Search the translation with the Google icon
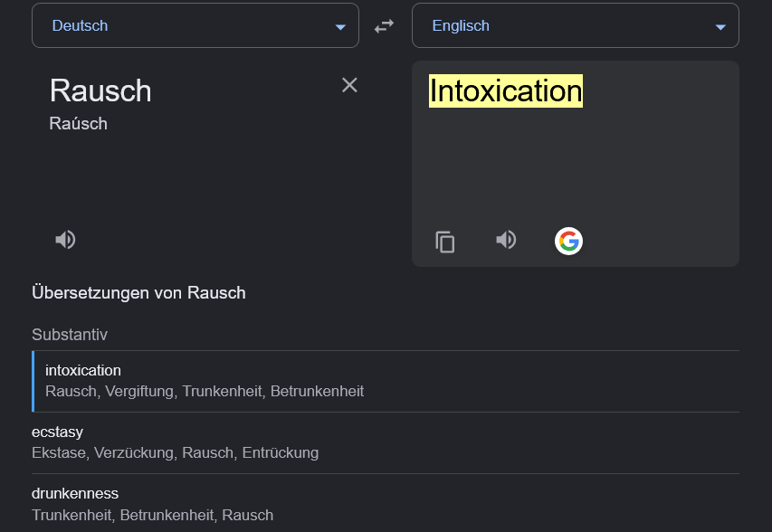Screen dimensions: 772x532 pos(568,242)
